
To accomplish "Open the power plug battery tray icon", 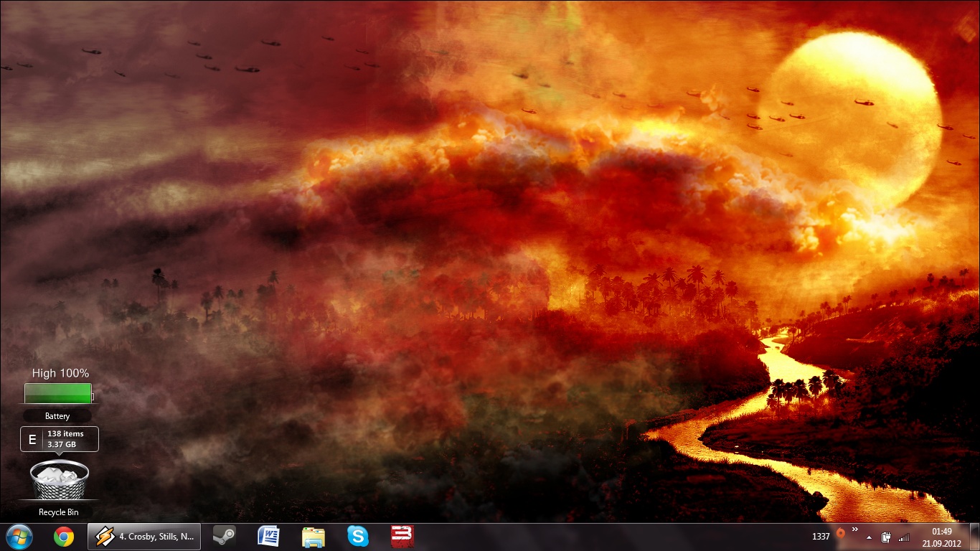I will pyautogui.click(x=887, y=537).
